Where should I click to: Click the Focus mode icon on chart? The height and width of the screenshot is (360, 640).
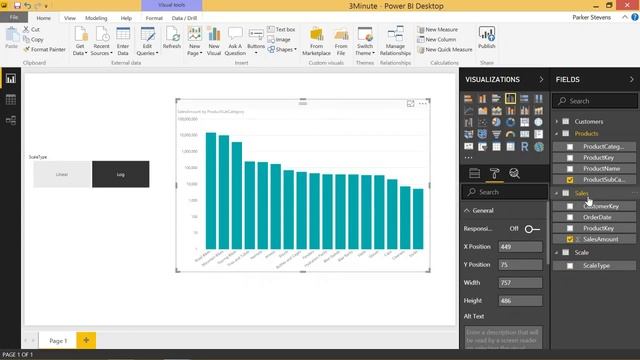coord(410,104)
